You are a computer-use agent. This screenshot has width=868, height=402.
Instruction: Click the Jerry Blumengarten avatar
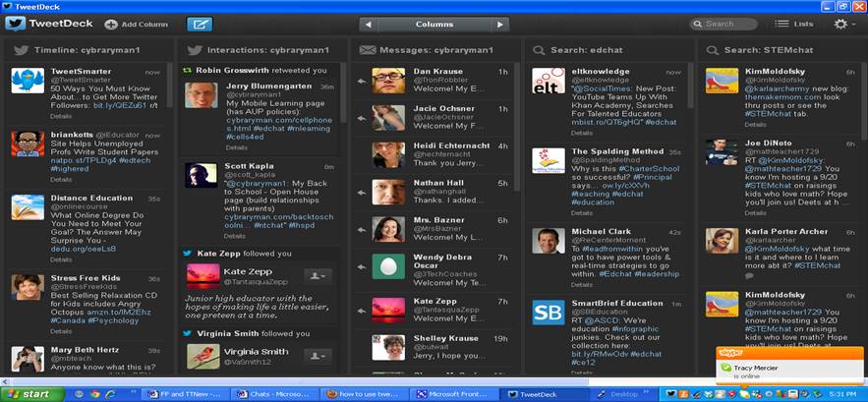coord(201,95)
